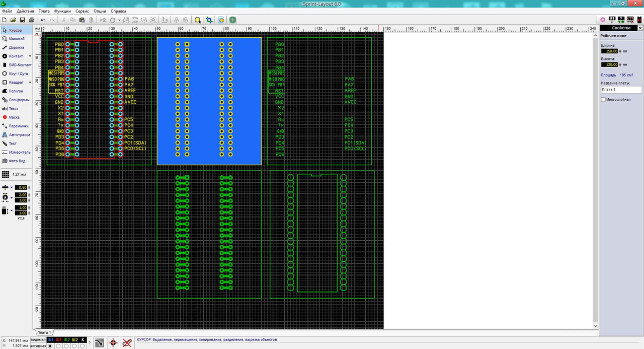The image size is (644, 349).
Task: Set layer К as active radio
Action: click(x=83, y=346)
